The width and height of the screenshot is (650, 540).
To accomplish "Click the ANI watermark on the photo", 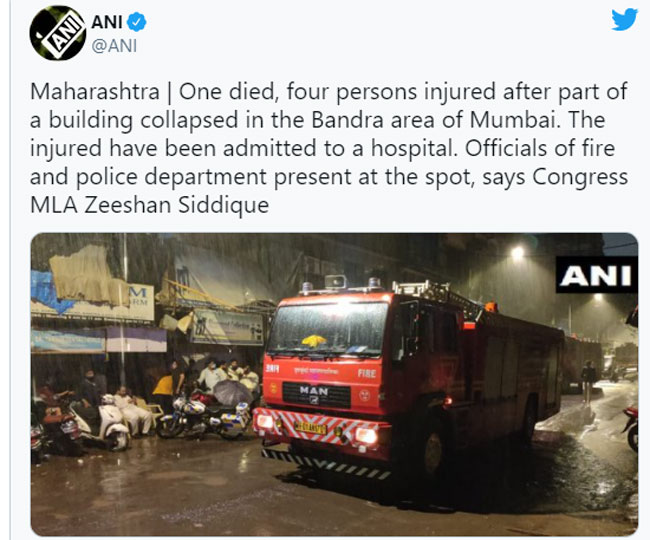I will 596,275.
